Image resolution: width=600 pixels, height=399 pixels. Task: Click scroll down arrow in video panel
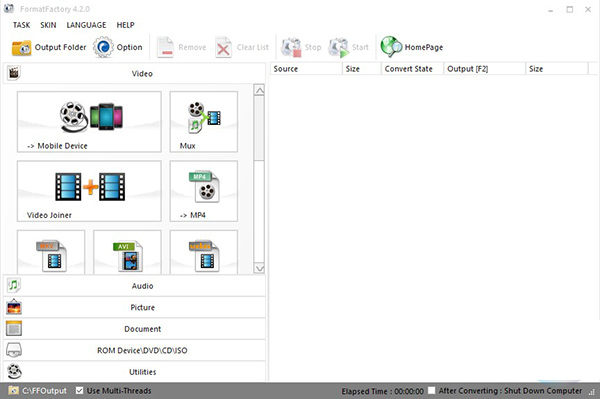[x=259, y=268]
